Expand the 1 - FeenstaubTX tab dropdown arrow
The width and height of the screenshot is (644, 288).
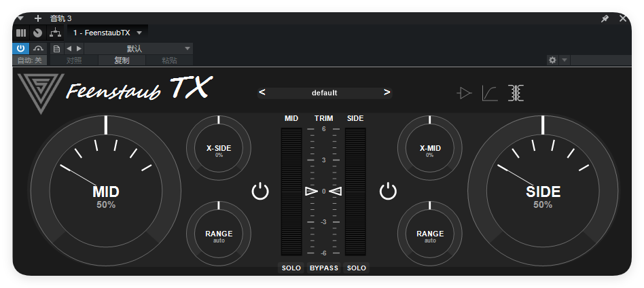(x=139, y=33)
